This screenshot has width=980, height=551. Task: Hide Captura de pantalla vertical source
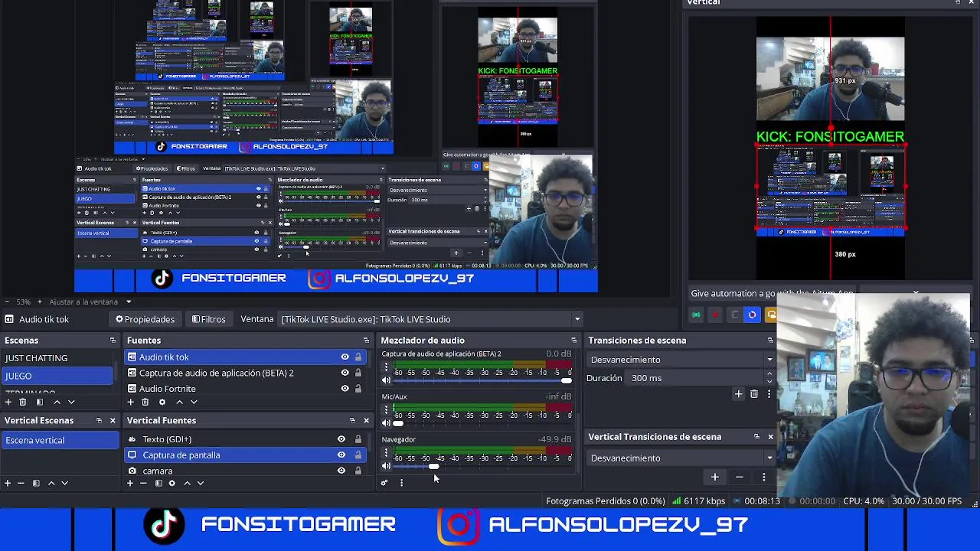pyautogui.click(x=341, y=455)
